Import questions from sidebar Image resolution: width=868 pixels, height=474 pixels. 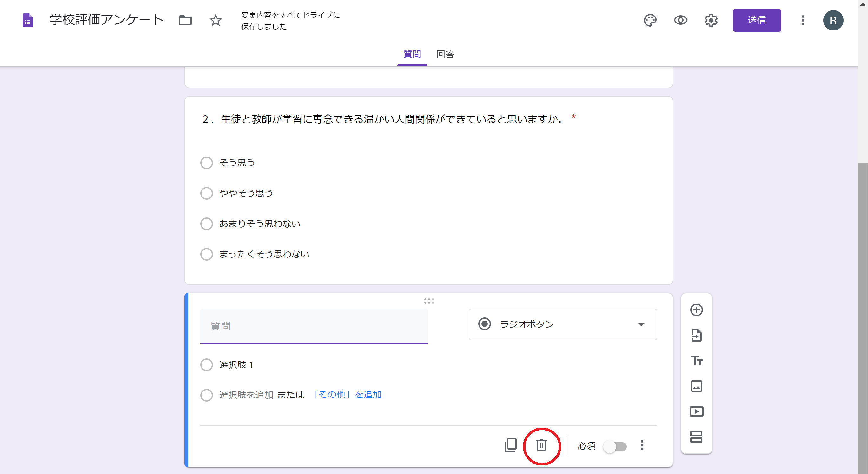pos(697,336)
